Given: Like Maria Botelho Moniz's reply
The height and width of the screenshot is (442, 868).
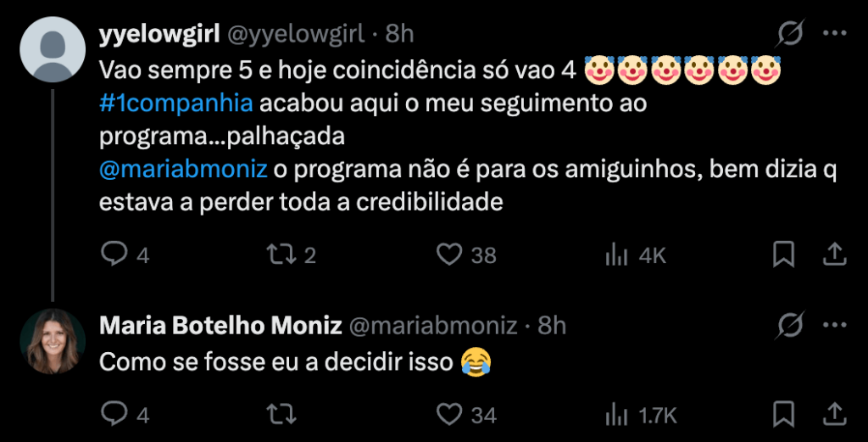Looking at the screenshot, I should [448, 414].
